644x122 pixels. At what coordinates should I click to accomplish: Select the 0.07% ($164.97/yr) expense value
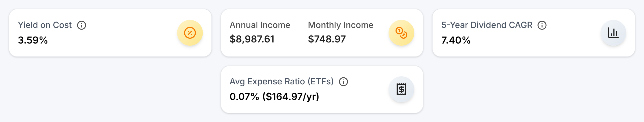(x=274, y=96)
